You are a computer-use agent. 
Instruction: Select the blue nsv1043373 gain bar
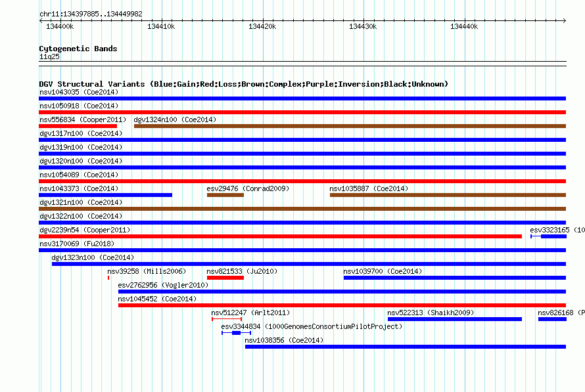106,195
